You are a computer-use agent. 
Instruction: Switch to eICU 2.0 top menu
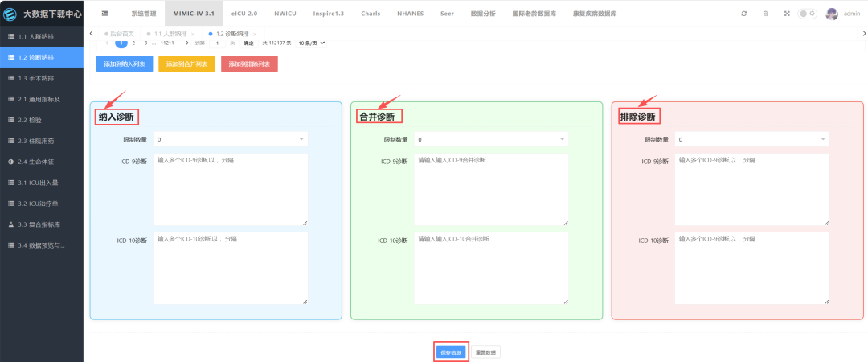coord(244,14)
